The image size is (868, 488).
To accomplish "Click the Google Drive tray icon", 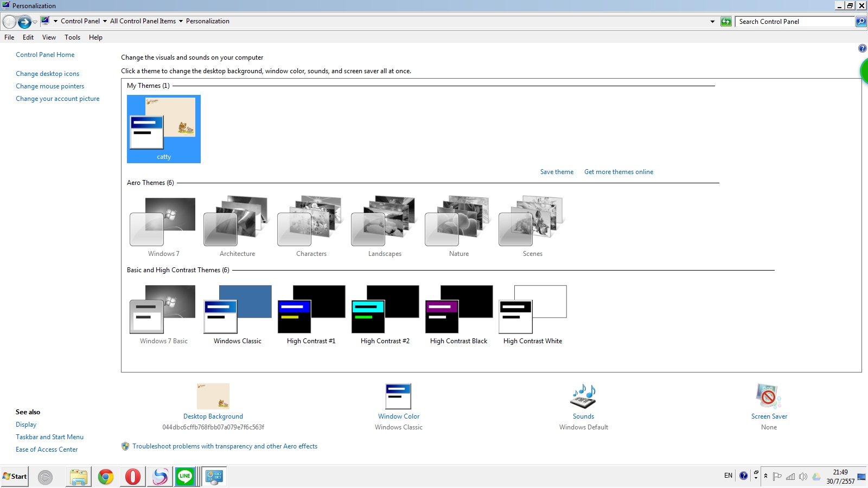I will click(816, 477).
